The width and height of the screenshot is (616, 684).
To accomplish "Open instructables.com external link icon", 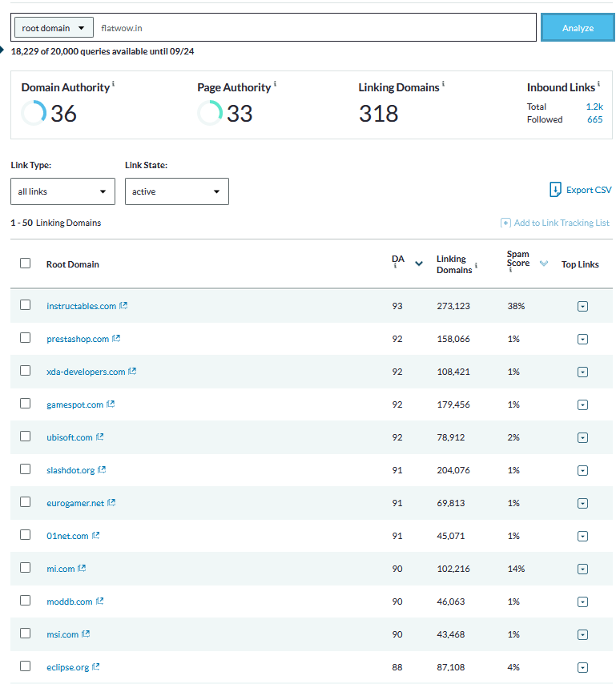I will click(123, 306).
